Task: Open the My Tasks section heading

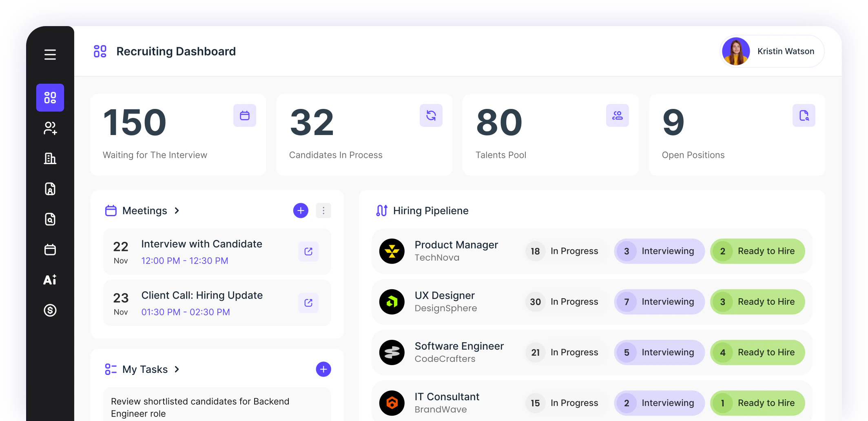Action: pos(145,369)
